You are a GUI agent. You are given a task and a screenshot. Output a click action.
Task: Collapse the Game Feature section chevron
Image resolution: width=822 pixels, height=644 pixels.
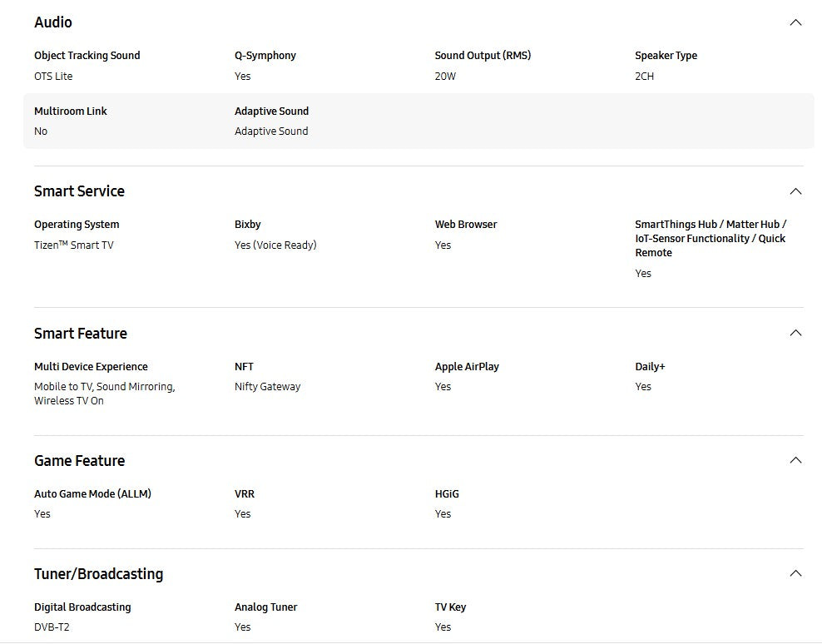tap(795, 460)
